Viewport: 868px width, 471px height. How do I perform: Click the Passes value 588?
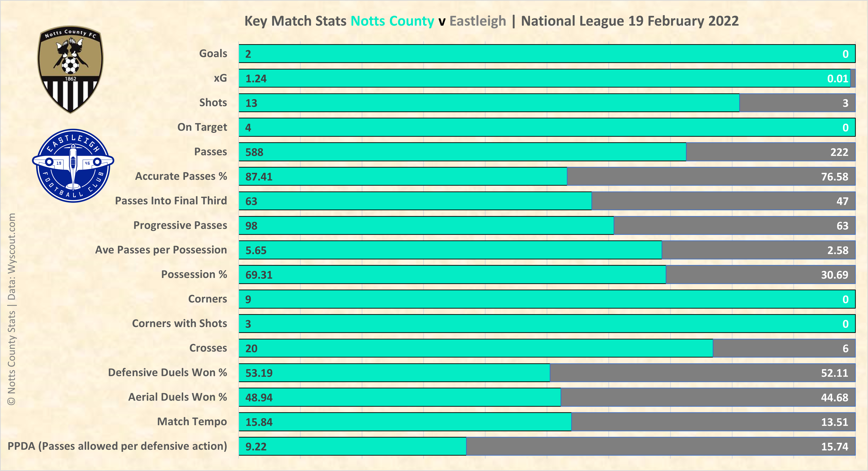254,152
